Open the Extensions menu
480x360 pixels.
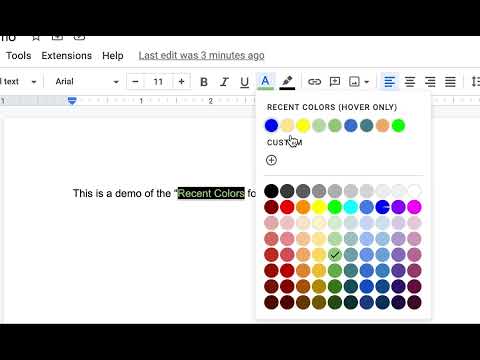click(67, 56)
